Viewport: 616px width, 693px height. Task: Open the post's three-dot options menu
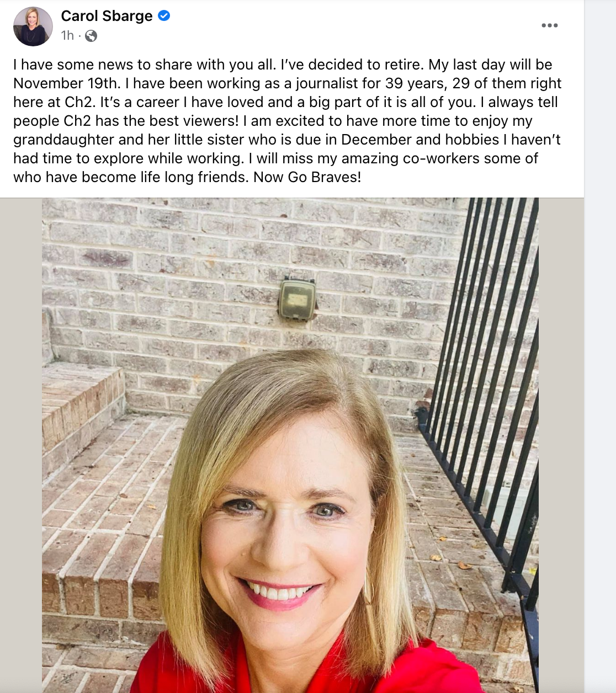click(x=549, y=25)
